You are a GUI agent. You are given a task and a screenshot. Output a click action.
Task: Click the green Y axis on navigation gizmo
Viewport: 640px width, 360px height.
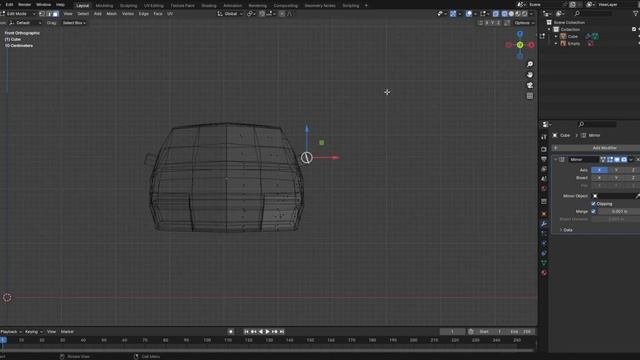520,45
